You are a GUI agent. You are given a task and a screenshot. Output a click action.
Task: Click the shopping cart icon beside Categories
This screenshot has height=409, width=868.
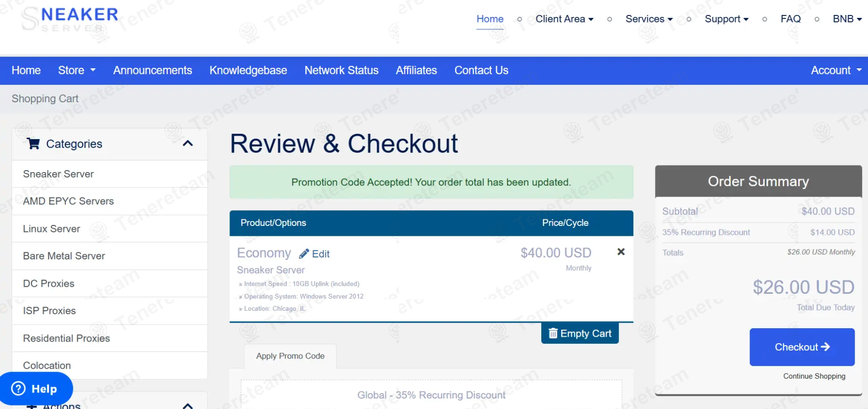[x=33, y=144]
